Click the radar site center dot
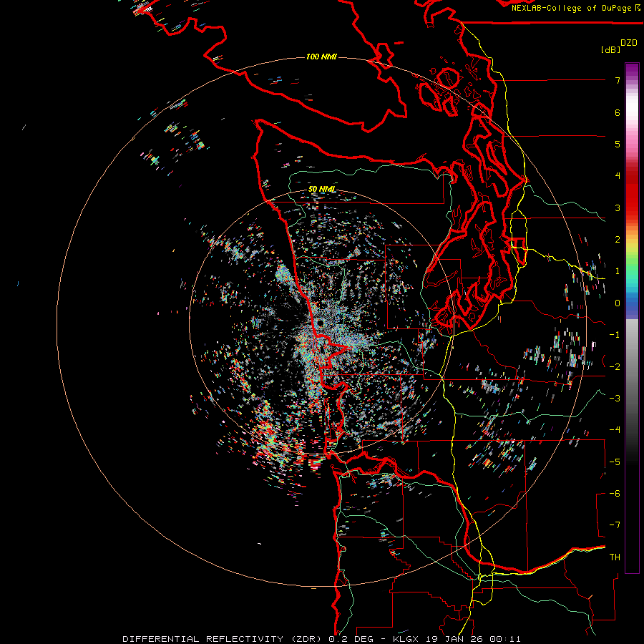The height and width of the screenshot is (644, 644). coord(320,323)
